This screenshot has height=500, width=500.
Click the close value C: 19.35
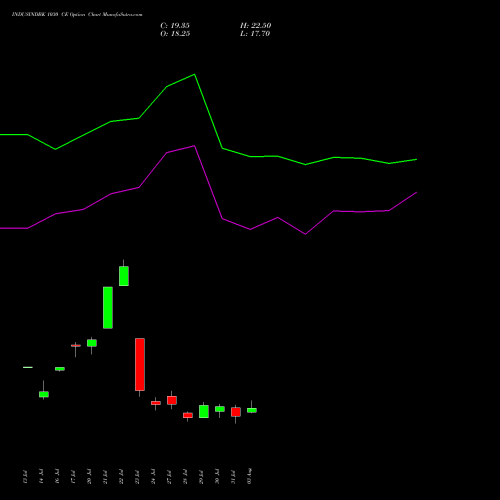click(175, 26)
